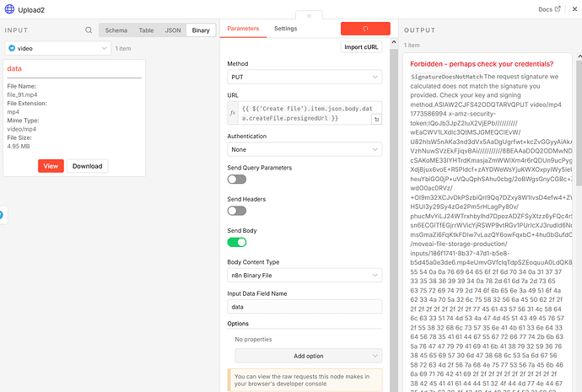582x392 pixels.
Task: Expand the Add option dropdown
Action: (308, 356)
